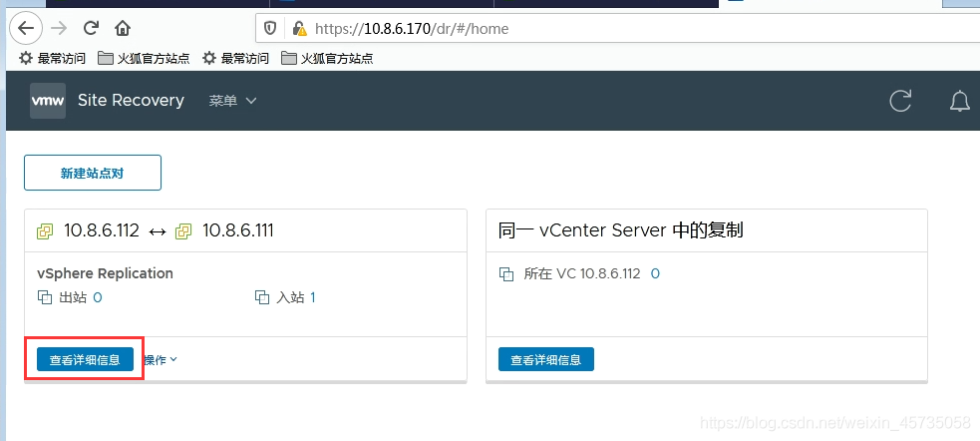Click the 新建站点对 button

tap(93, 173)
